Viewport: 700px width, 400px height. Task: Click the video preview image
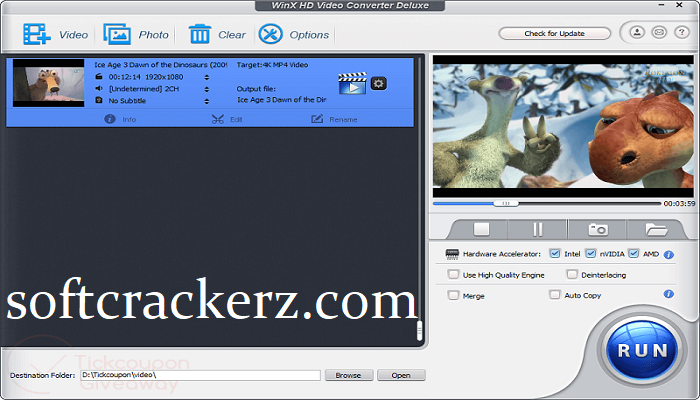563,126
